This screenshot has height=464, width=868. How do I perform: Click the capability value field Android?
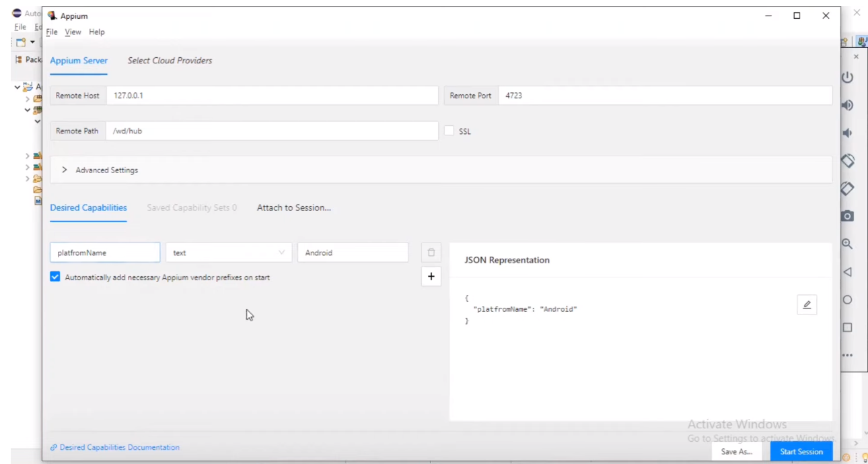tap(353, 253)
